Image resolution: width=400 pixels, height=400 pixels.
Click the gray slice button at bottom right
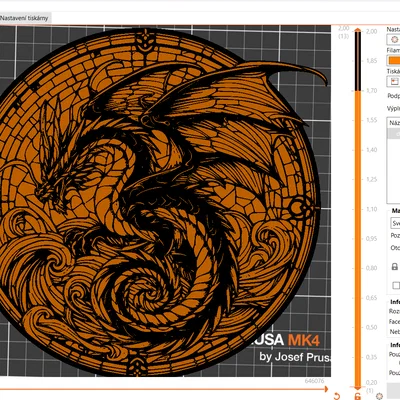pyautogui.click(x=394, y=390)
